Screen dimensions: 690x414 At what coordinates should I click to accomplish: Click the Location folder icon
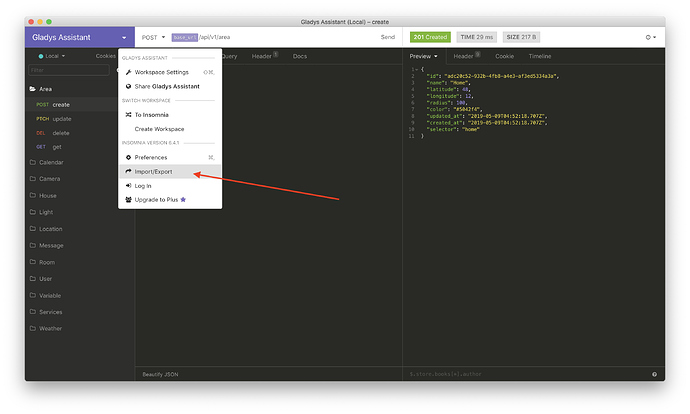[33, 229]
